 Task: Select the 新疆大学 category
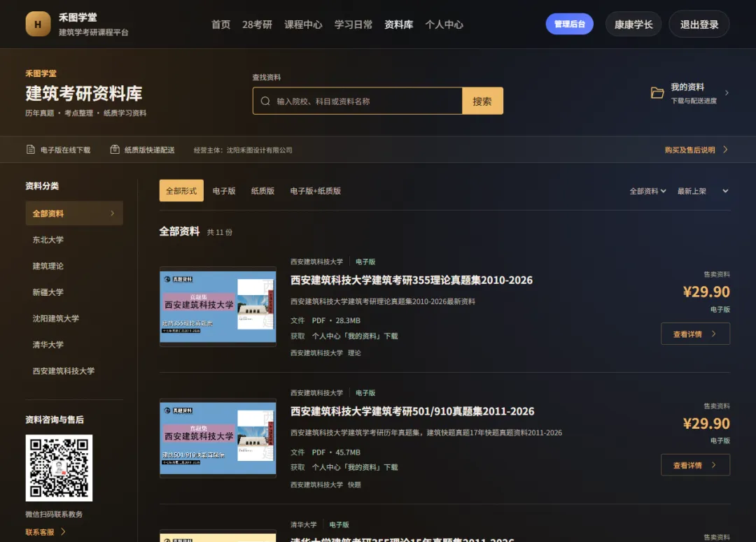pos(48,292)
